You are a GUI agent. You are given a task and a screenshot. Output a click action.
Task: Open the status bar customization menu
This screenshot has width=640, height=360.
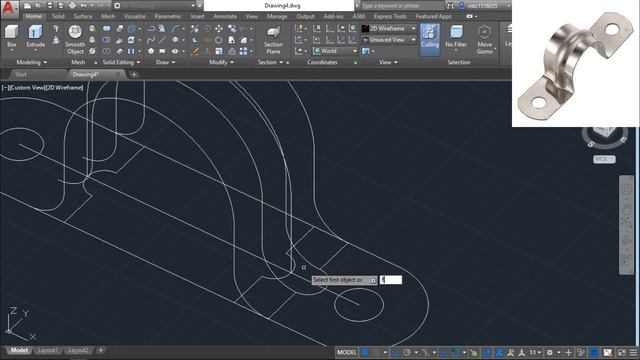633,352
